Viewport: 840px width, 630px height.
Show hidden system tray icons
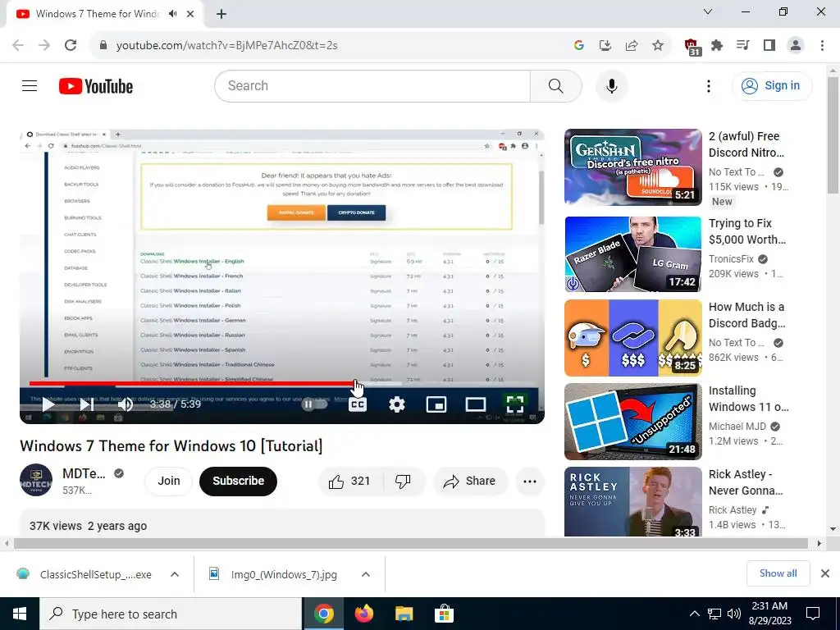(694, 614)
